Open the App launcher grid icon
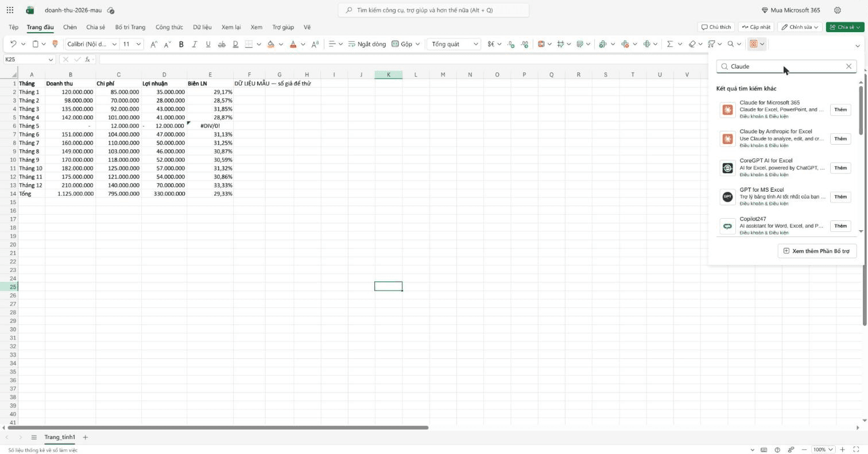868x454 pixels. pyautogui.click(x=10, y=10)
